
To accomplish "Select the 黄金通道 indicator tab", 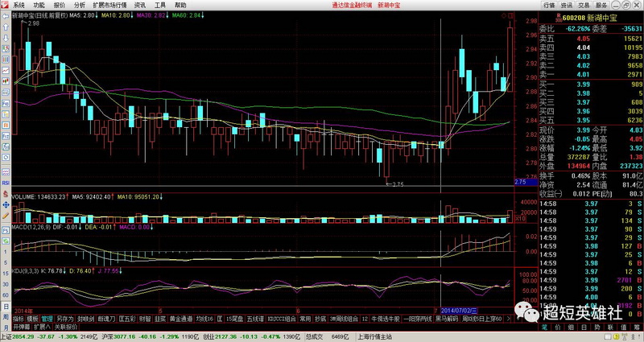I will coord(180,319).
